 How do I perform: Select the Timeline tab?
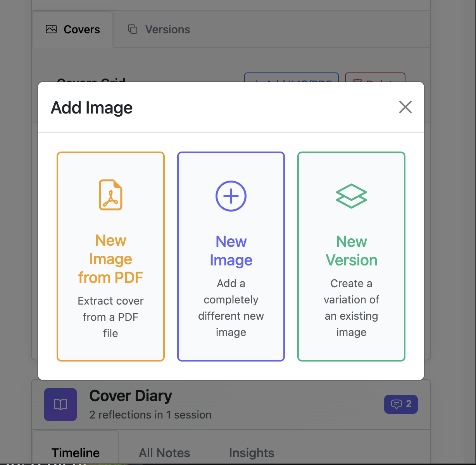point(76,453)
